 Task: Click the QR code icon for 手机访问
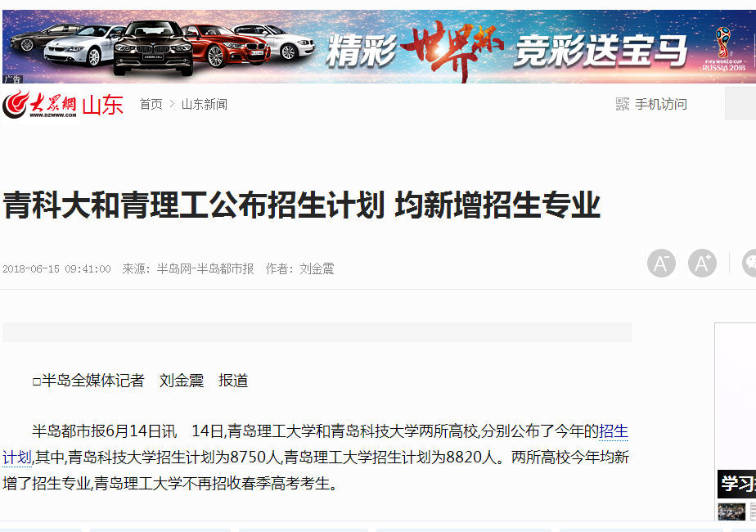(x=623, y=104)
